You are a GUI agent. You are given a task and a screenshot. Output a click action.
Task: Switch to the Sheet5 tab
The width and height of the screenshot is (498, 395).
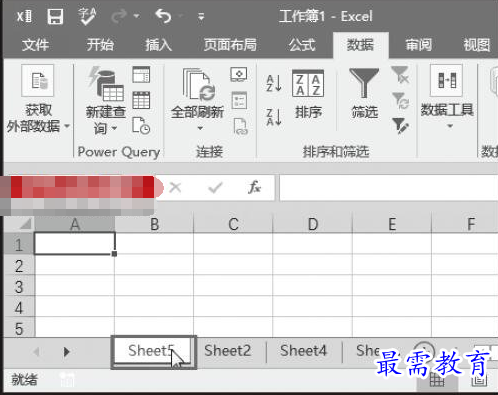click(154, 351)
